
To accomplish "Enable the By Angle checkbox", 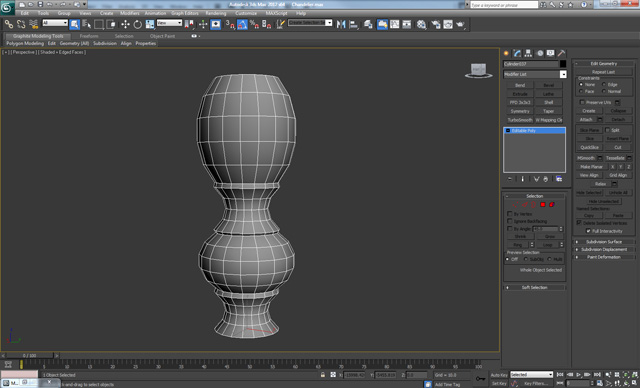I will (x=510, y=228).
